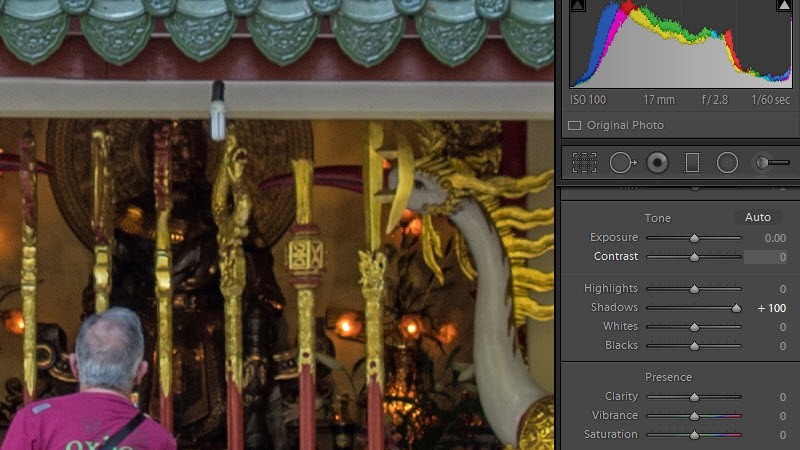
Task: Select the Spot Removal tool
Action: [x=622, y=163]
